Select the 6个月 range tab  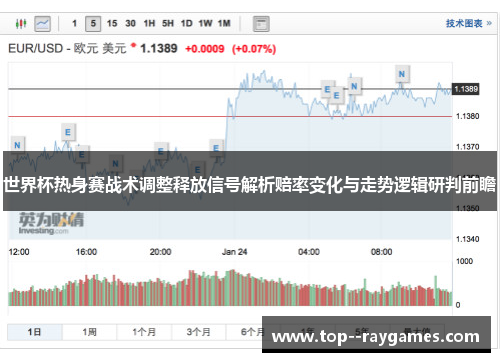[x=253, y=332]
